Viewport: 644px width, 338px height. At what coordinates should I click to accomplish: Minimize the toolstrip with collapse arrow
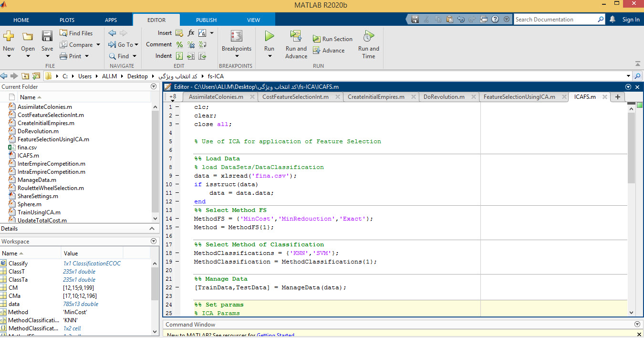pyautogui.click(x=638, y=63)
